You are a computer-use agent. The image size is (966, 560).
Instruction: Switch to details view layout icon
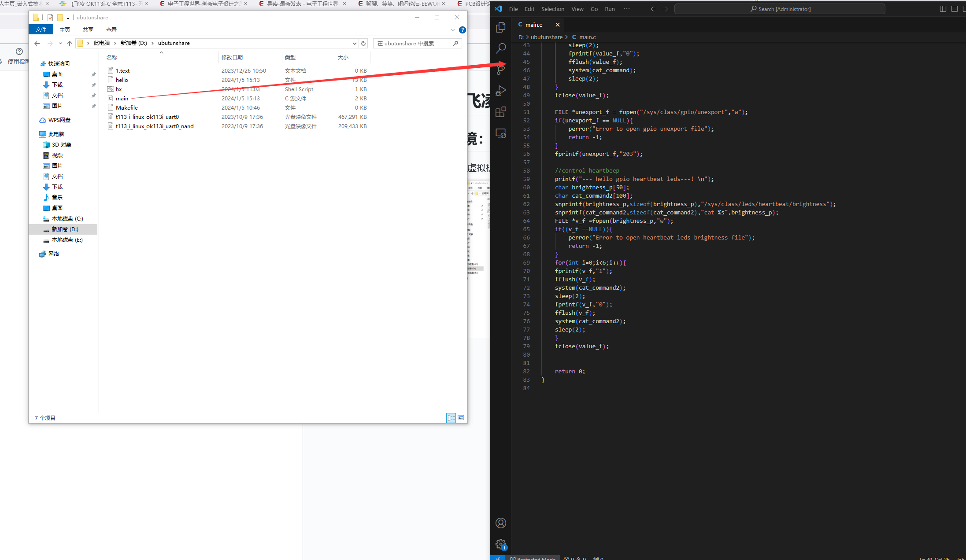(451, 418)
